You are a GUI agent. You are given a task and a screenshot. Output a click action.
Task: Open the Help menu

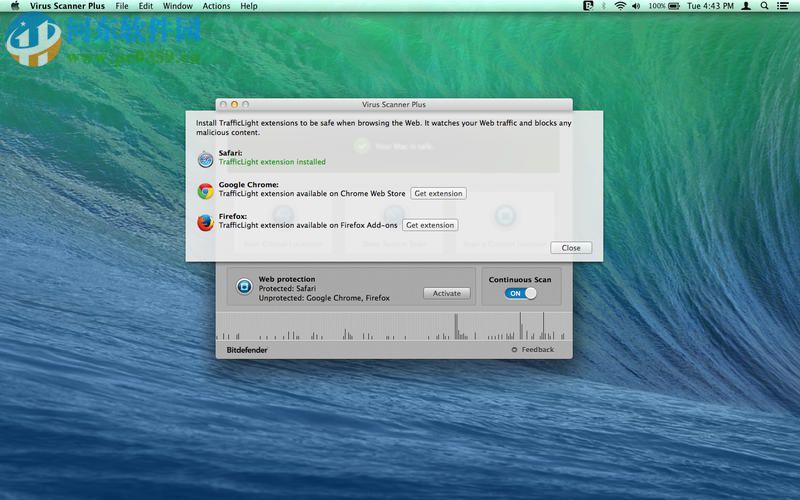[x=249, y=6]
